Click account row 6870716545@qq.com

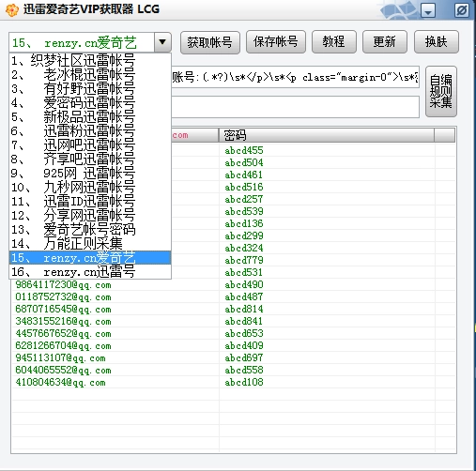click(x=63, y=310)
